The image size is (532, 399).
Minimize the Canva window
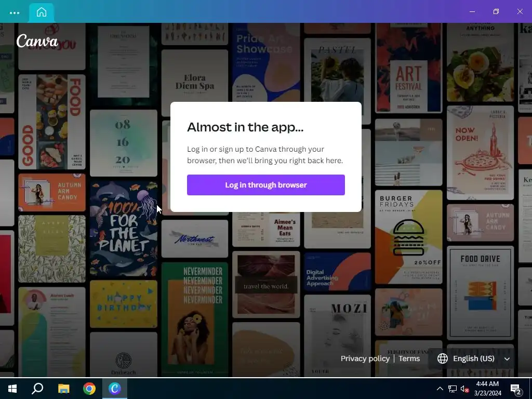click(x=472, y=11)
